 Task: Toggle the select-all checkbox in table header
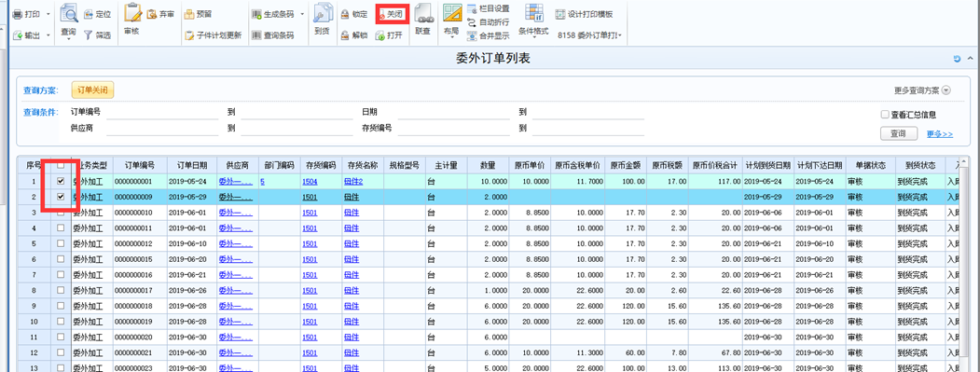[61, 166]
